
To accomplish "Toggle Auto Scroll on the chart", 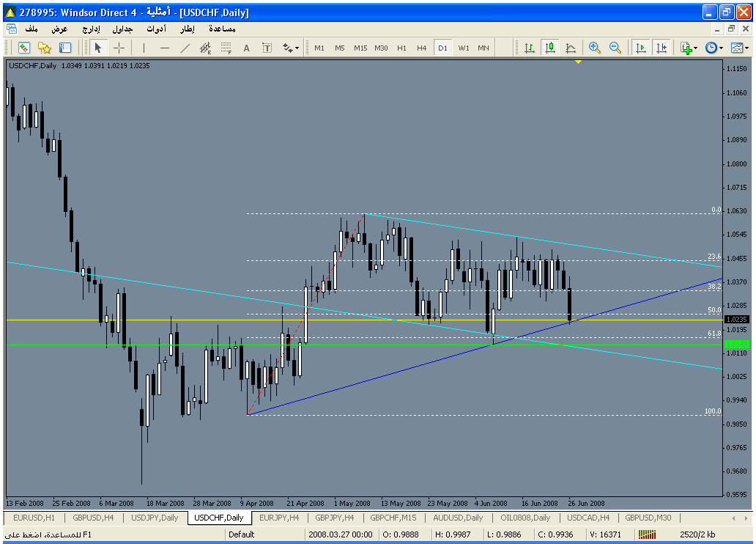I will 641,48.
